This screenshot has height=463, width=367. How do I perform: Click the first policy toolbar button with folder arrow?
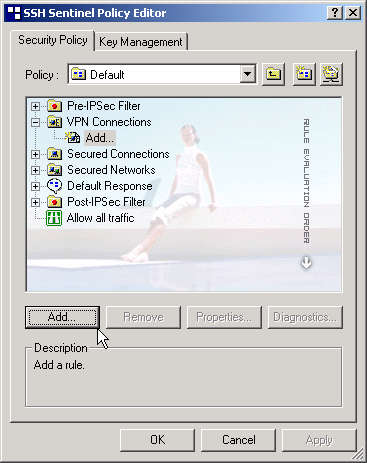click(273, 74)
